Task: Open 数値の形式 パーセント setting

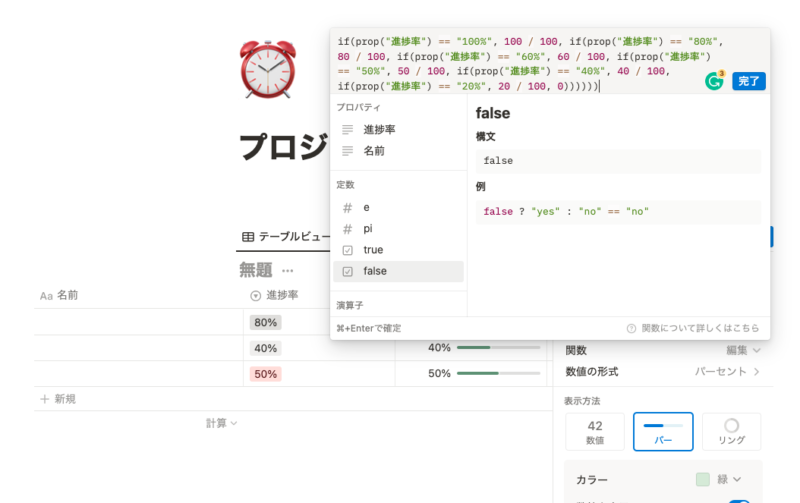Action: (663, 371)
